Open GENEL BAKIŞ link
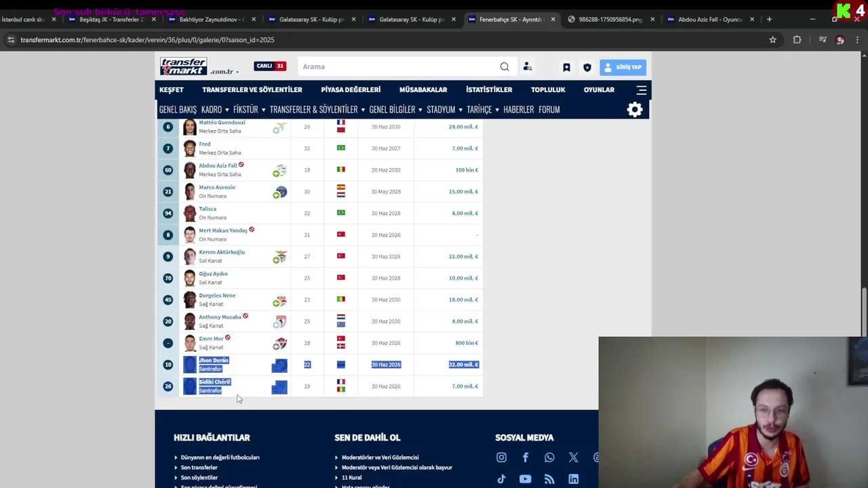This screenshot has width=868, height=488. [178, 110]
